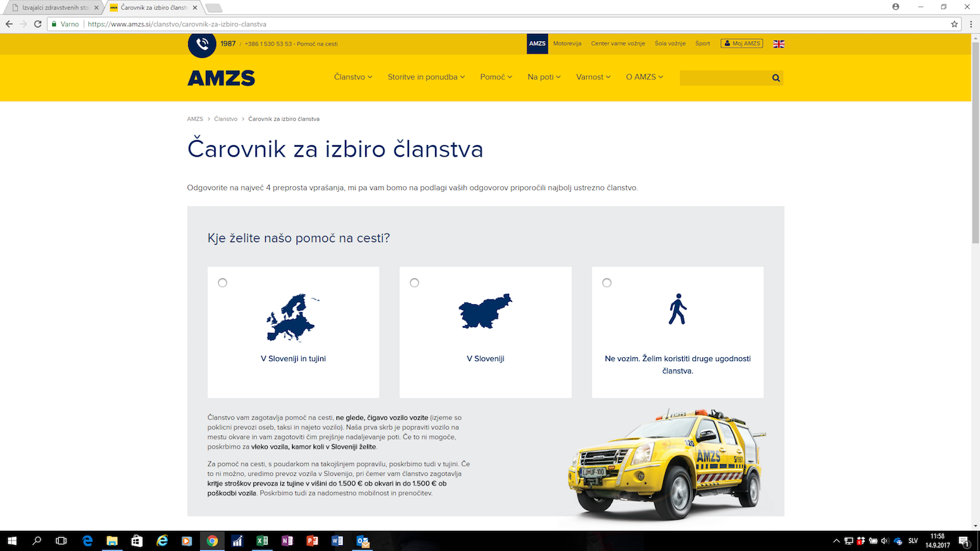This screenshot has width=980, height=551.
Task: Expand the Storitve in ponudba menu
Action: [426, 77]
